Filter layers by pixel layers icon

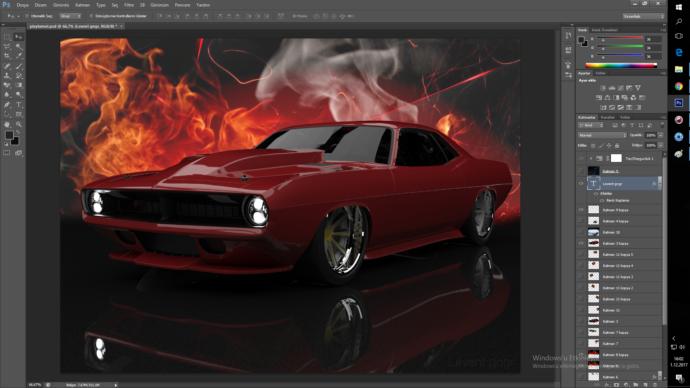coord(615,125)
